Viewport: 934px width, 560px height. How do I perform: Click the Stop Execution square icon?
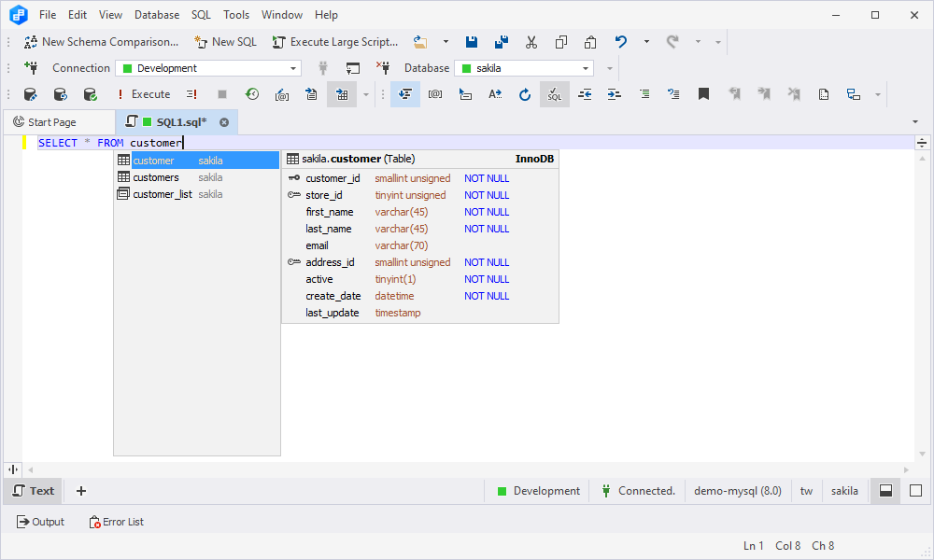tap(222, 94)
